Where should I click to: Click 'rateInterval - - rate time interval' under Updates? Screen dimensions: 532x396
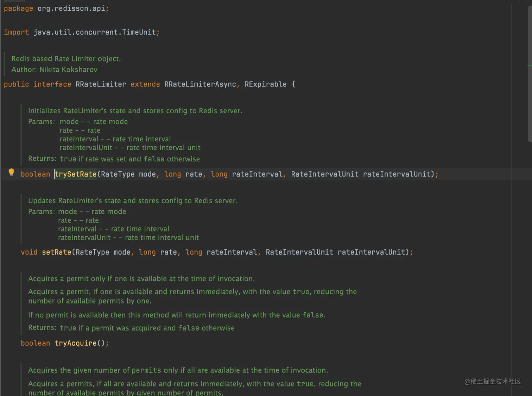point(114,229)
